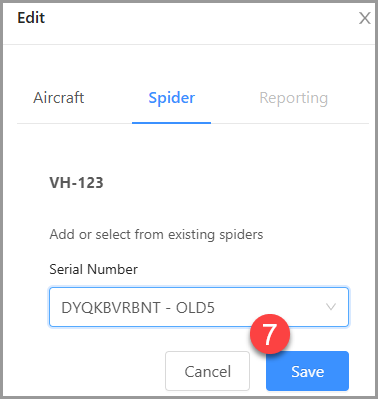Click the DYQKBVRBNT - OLD5 selected value

click(x=138, y=308)
